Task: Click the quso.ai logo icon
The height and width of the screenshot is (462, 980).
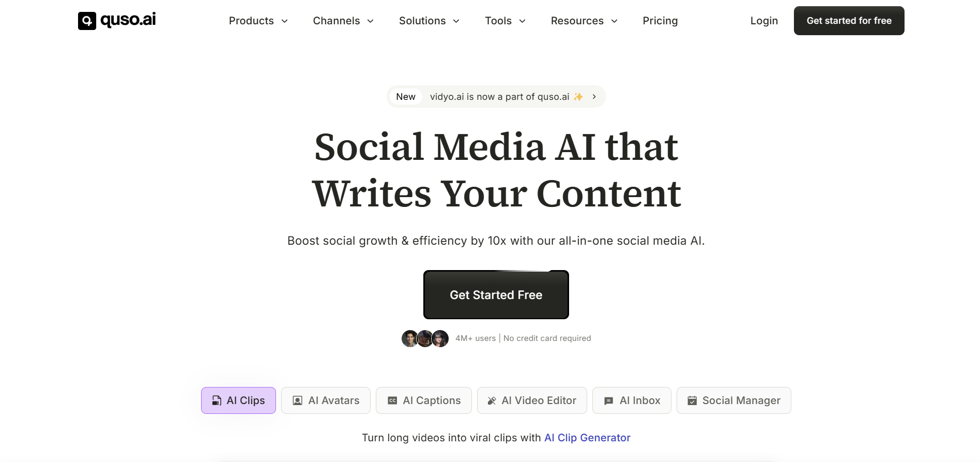Action: (87, 21)
